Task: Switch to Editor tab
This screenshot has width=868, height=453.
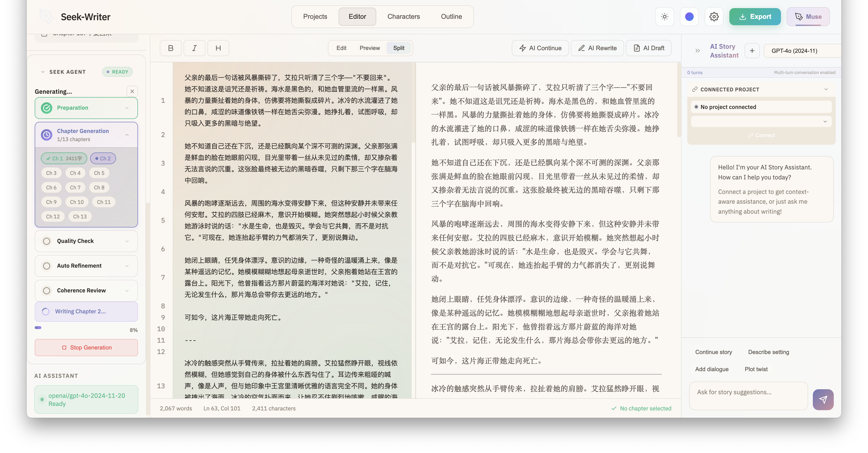Action: (x=357, y=16)
